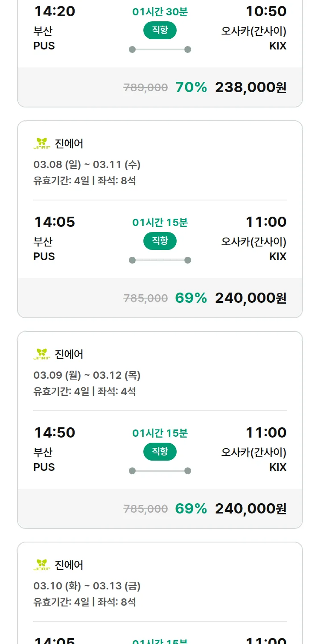Click the 직항 badge on the 03.08 flight
This screenshot has height=644, width=320.
coord(160,241)
